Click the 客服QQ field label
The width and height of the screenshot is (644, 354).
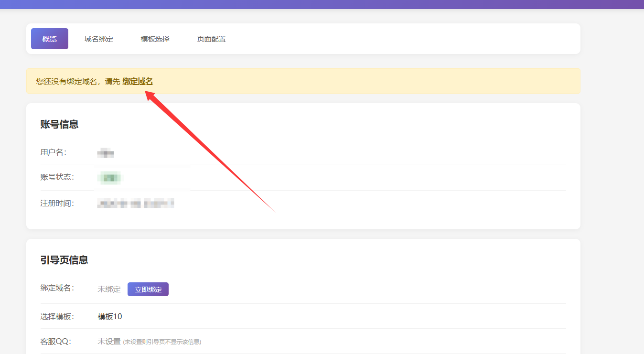coord(55,342)
